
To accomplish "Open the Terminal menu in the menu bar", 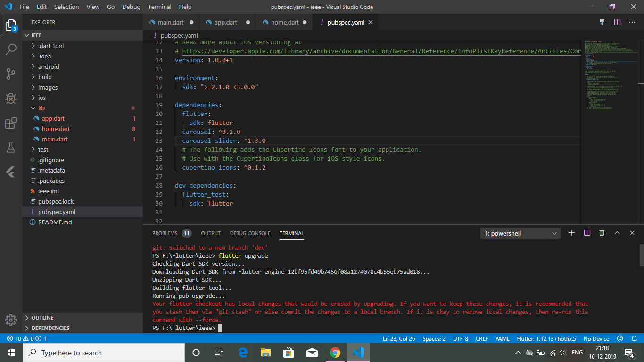I will 159,7.
